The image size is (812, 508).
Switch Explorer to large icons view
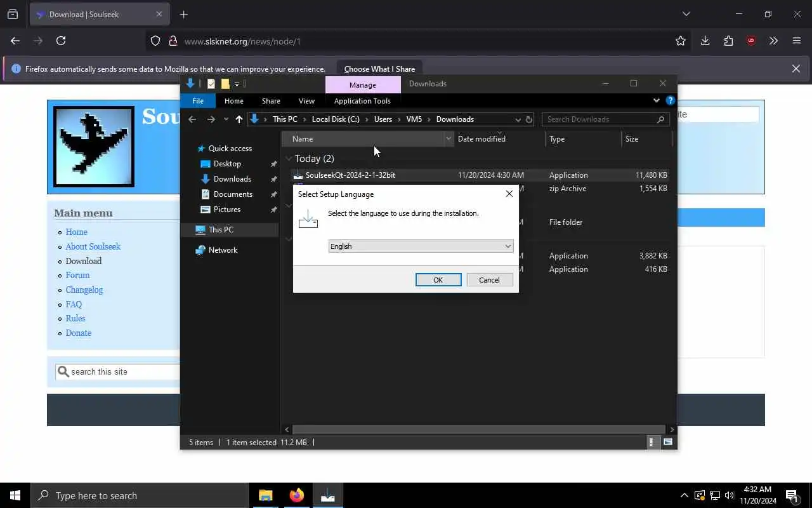click(667, 442)
